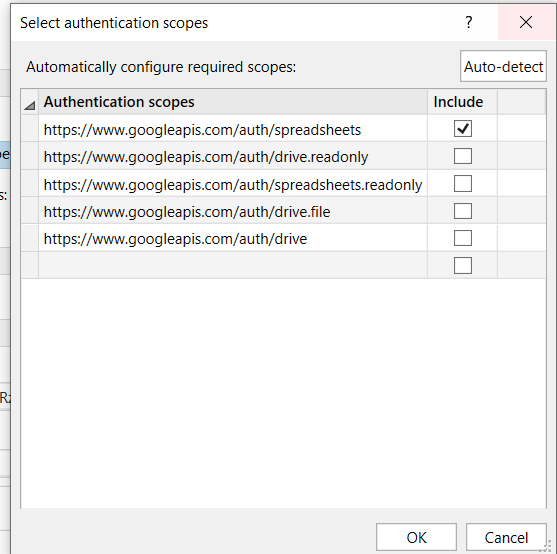Confirm with the OK button

pyautogui.click(x=416, y=537)
